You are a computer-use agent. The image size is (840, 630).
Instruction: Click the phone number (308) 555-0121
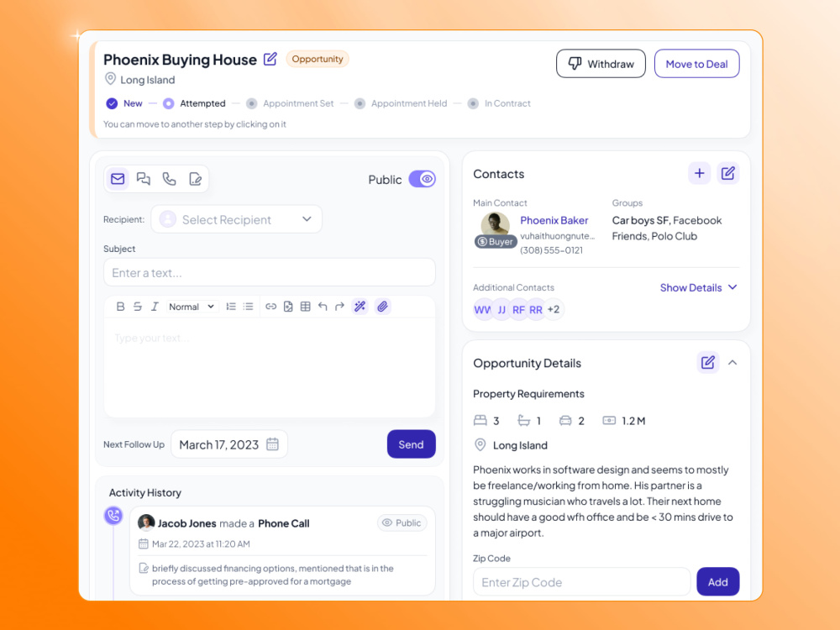click(x=551, y=250)
